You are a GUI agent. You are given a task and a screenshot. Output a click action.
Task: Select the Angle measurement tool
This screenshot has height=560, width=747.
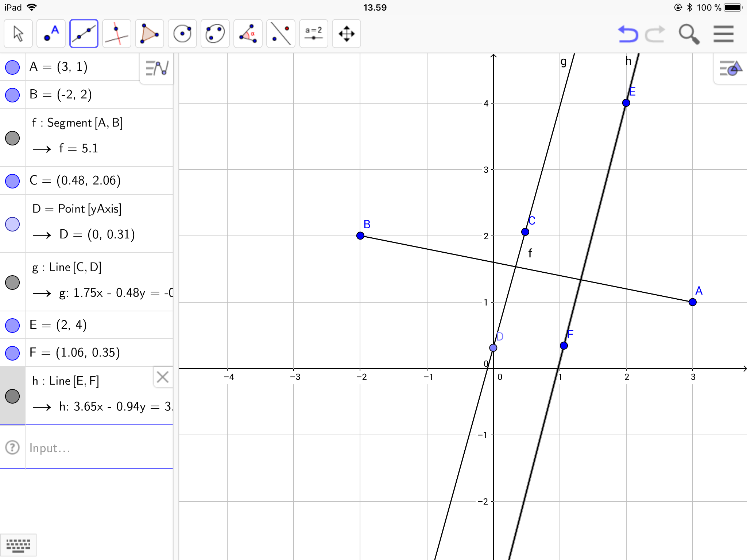point(248,34)
